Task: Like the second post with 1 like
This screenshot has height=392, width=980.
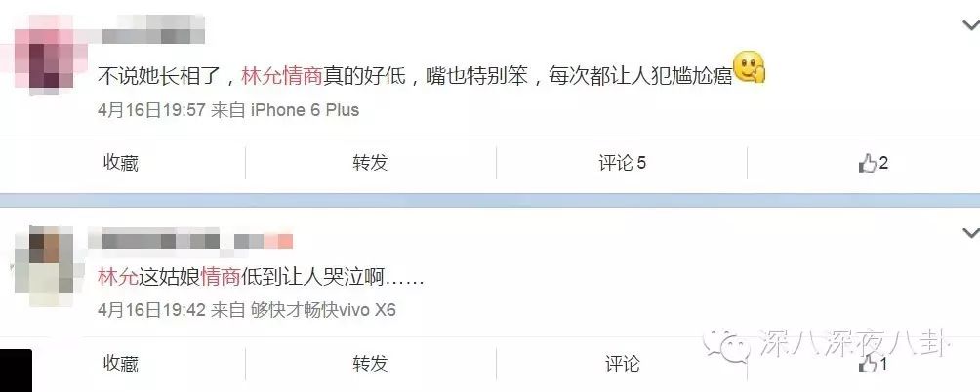Action: coord(874,364)
